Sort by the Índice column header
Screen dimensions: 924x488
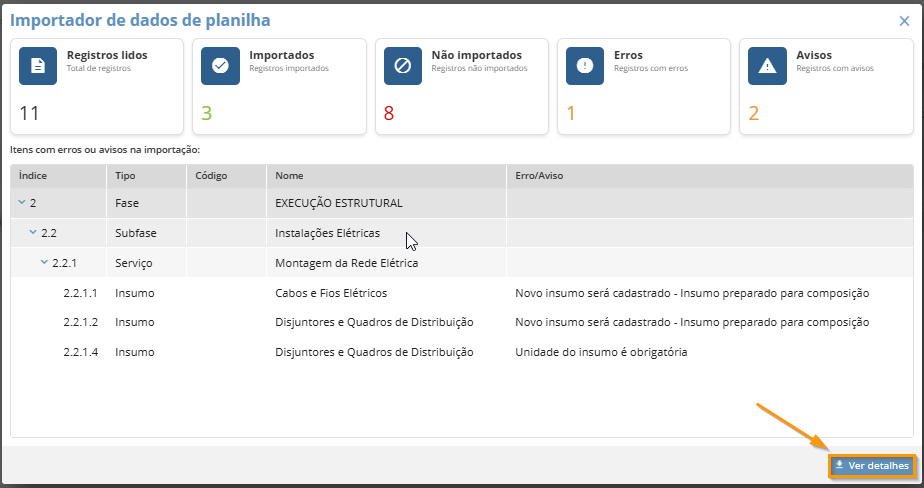click(x=33, y=176)
